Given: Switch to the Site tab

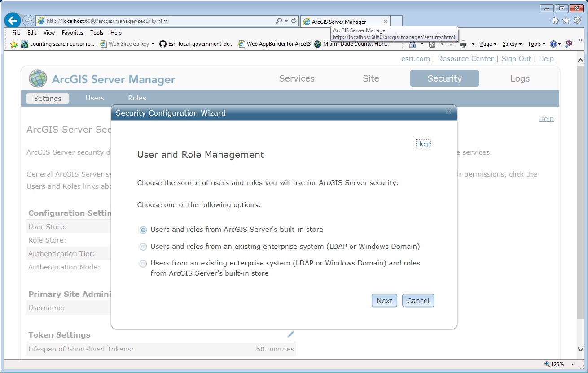Looking at the screenshot, I should coord(371,78).
